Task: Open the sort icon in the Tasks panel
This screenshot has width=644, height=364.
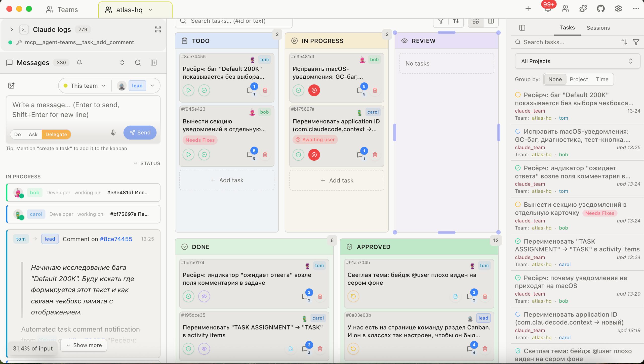Action: [x=625, y=42]
